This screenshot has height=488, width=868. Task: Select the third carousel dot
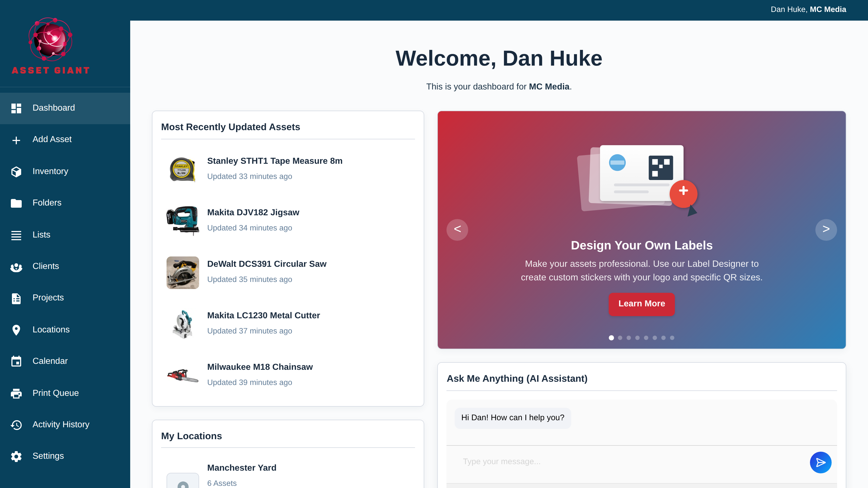tap(629, 338)
